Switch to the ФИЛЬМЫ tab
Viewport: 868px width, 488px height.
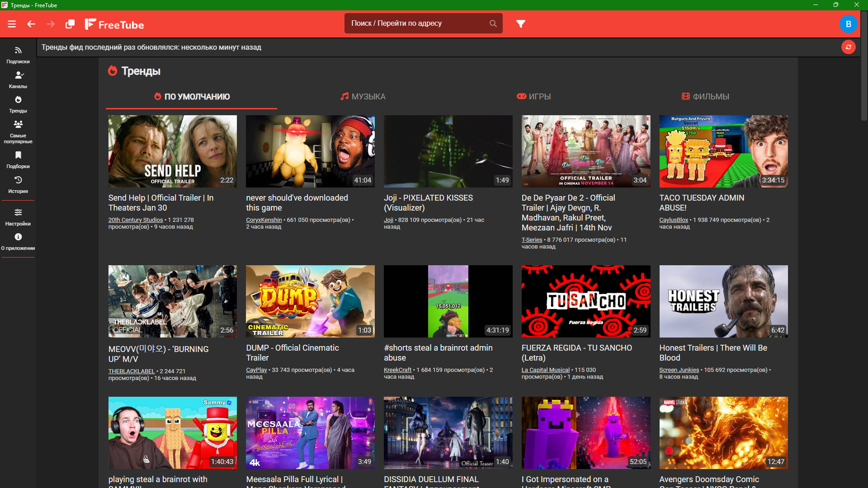(x=705, y=97)
